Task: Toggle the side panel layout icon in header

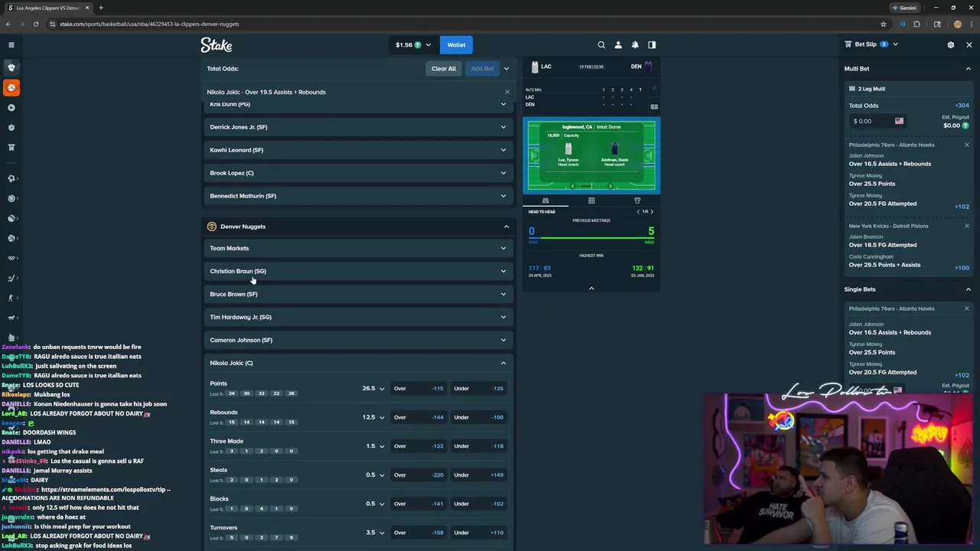Action: (x=652, y=45)
